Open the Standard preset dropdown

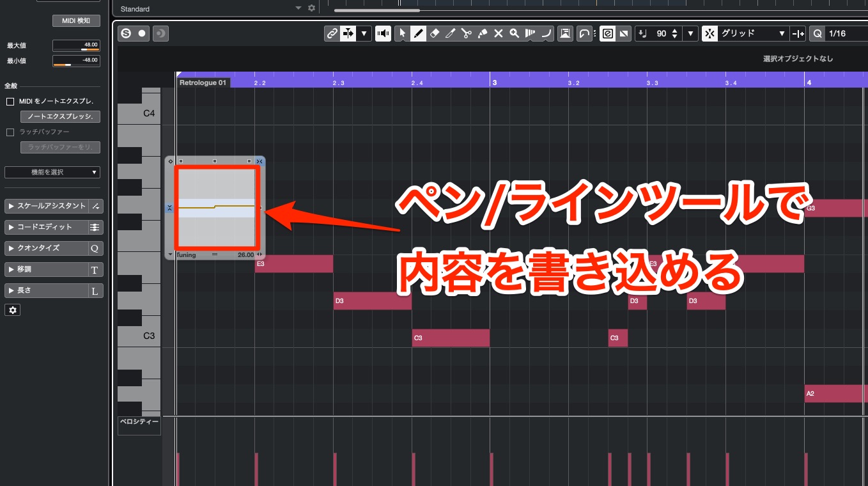point(298,8)
